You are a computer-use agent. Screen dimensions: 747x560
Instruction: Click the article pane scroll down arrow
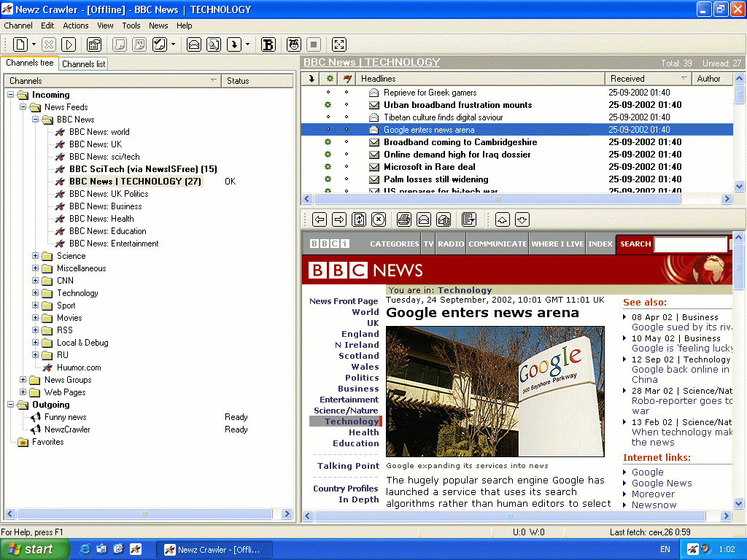click(738, 503)
